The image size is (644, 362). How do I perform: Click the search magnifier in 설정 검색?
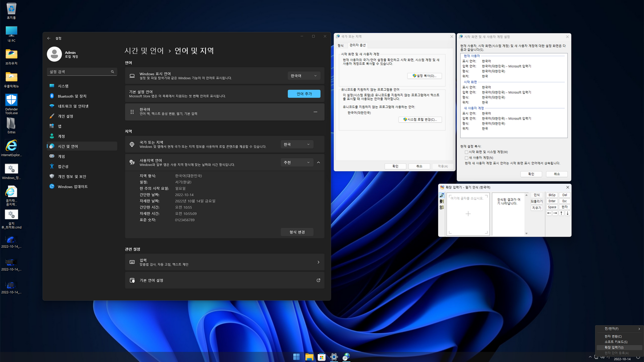pos(113,72)
